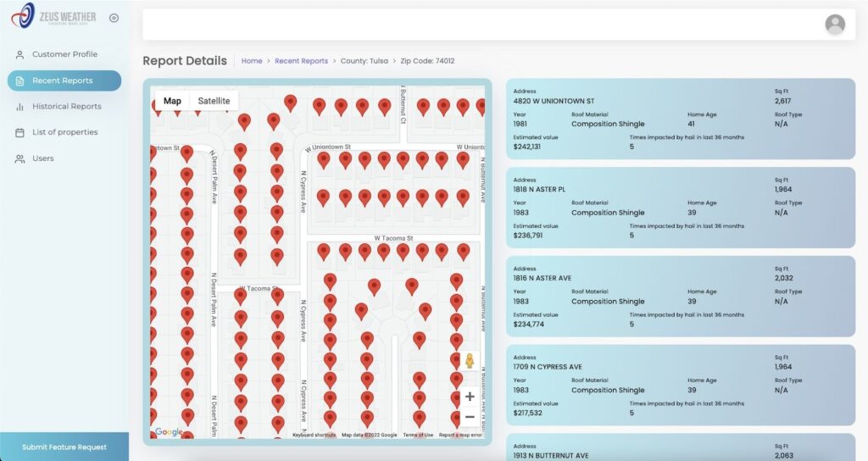This screenshot has width=868, height=461.
Task: Toggle sidebar with the eye icon
Action: pyautogui.click(x=114, y=18)
